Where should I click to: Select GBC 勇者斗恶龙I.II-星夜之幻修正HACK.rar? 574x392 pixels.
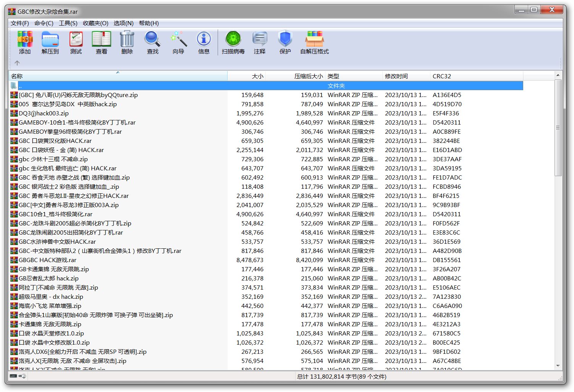click(x=74, y=196)
